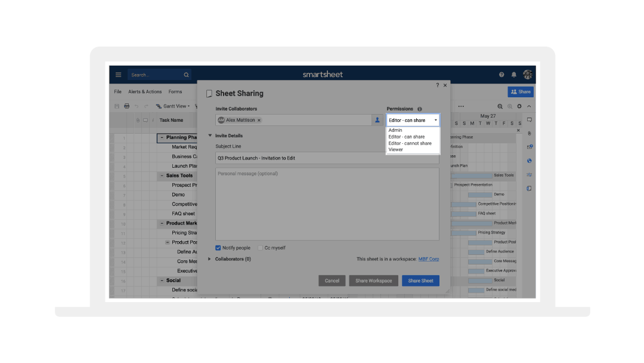Open the comments panel in right sidebar

(x=529, y=120)
